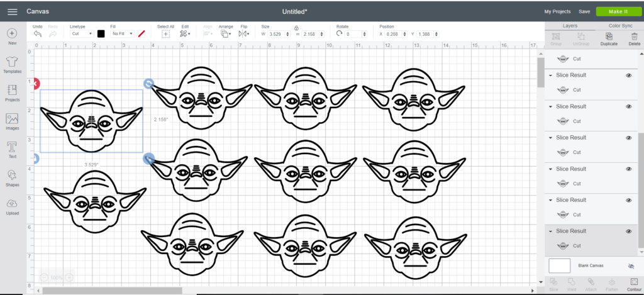Screen dimensions: 644x295
Task: Toggle visibility of first Slice Result layer
Action: 628,75
